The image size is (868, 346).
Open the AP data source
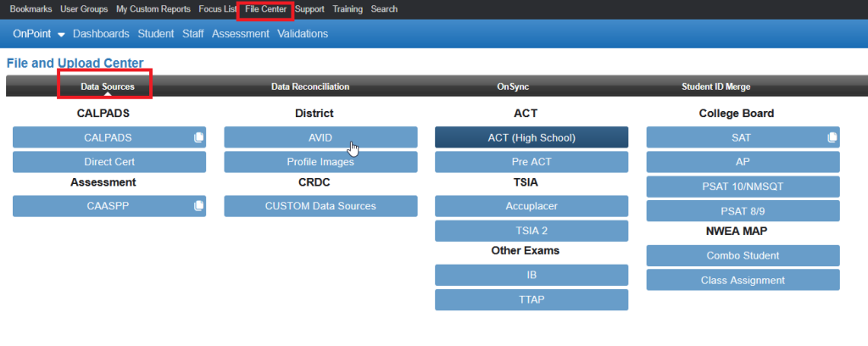pos(743,162)
